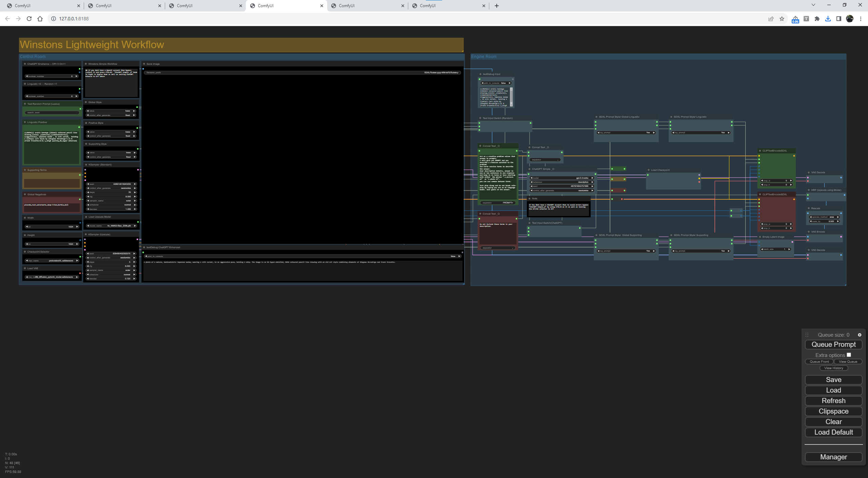The width and height of the screenshot is (868, 478).
Task: Click the View History button
Action: click(x=833, y=368)
